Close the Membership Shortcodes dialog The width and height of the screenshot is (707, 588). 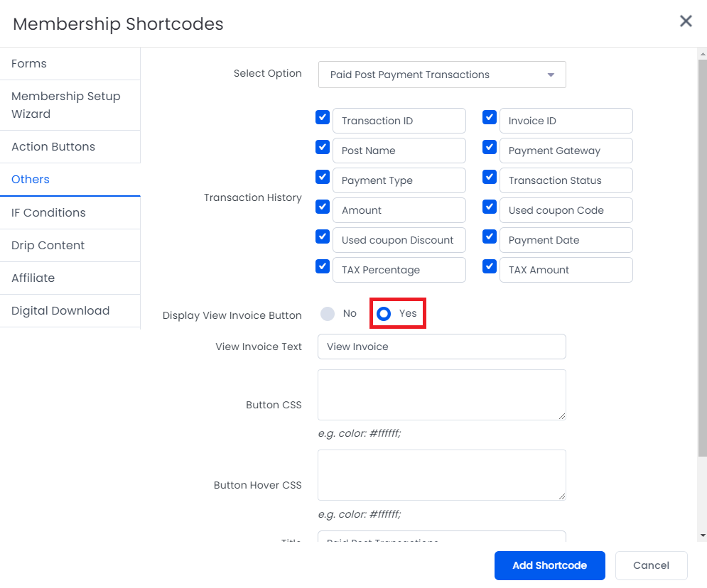pos(686,21)
